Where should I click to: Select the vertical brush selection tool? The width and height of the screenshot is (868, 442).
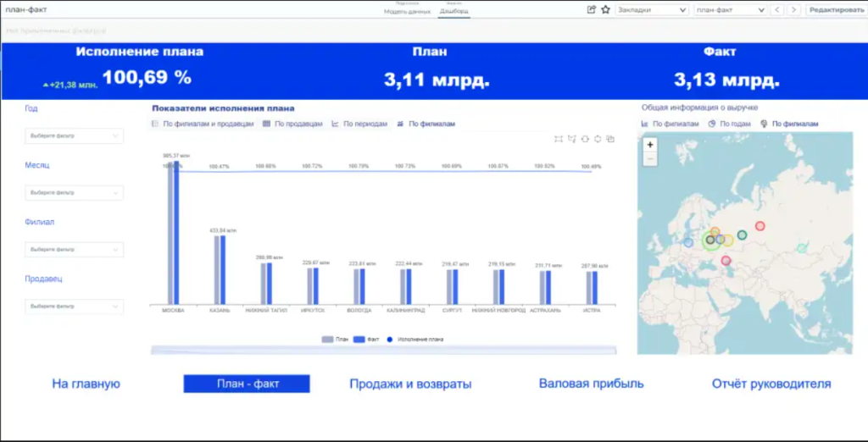[x=598, y=139]
